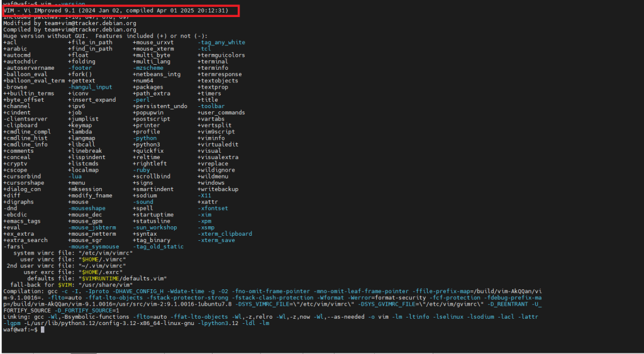This screenshot has height=354, width=644.
Task: Click the '-sun_workshop' feature text
Action: click(x=155, y=227)
